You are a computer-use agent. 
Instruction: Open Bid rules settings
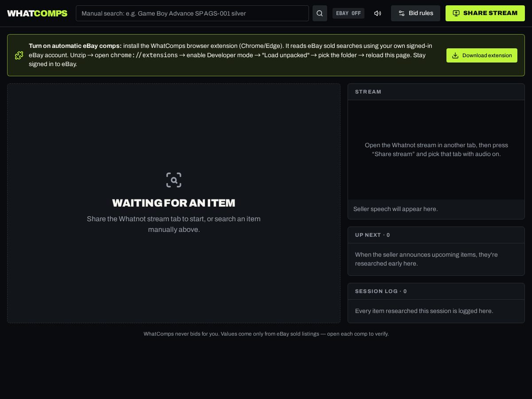[x=415, y=13]
